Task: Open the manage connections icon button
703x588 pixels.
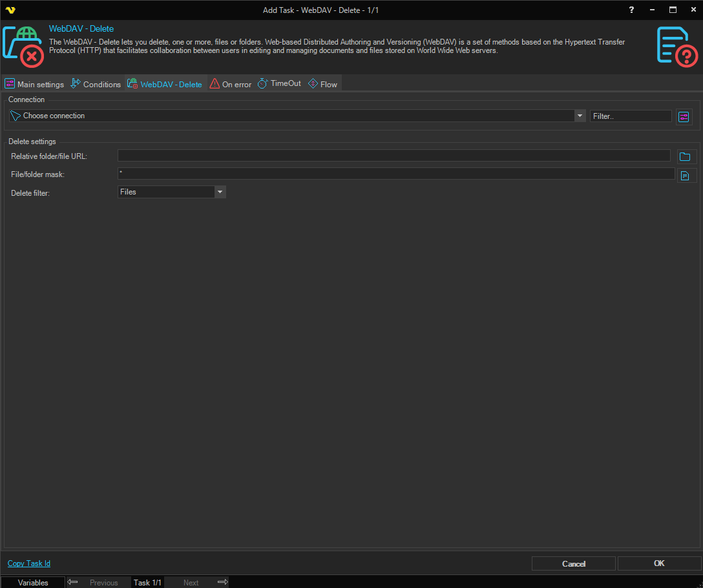Action: point(684,116)
